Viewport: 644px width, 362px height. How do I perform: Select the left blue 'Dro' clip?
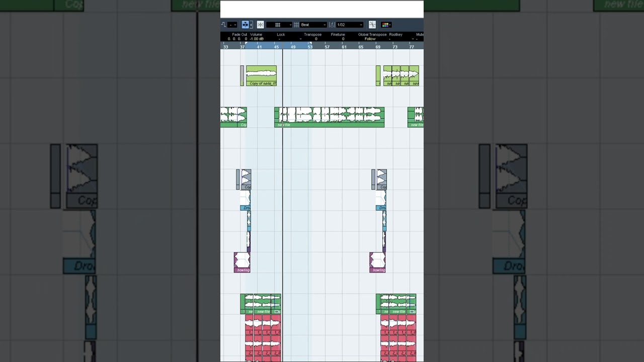pyautogui.click(x=246, y=200)
